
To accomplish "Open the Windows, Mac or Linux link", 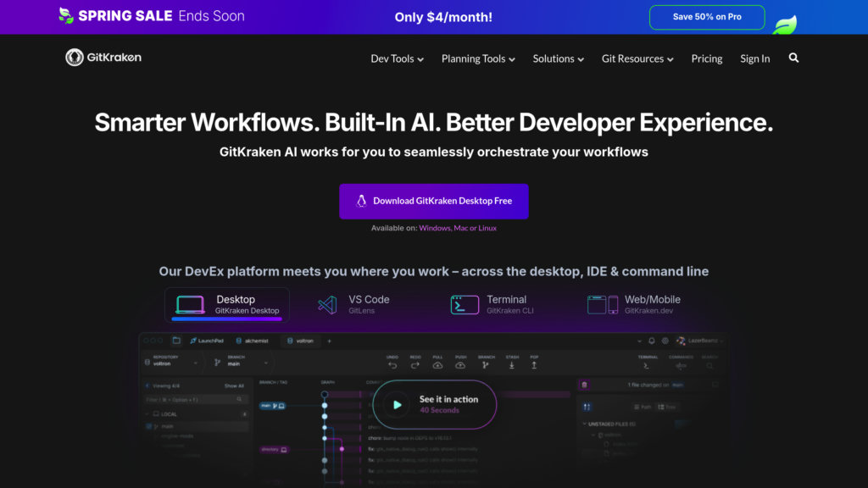I will 457,228.
